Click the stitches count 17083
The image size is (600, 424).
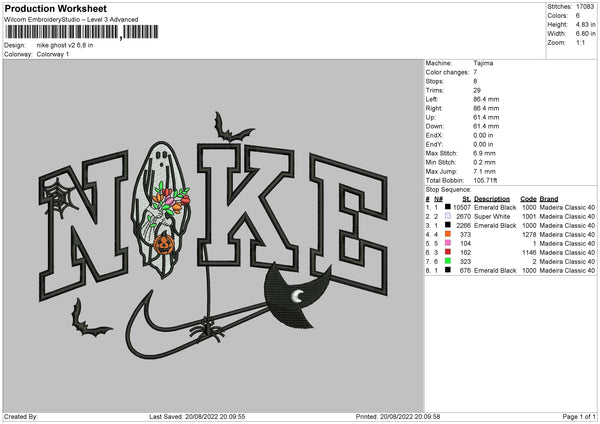585,7
